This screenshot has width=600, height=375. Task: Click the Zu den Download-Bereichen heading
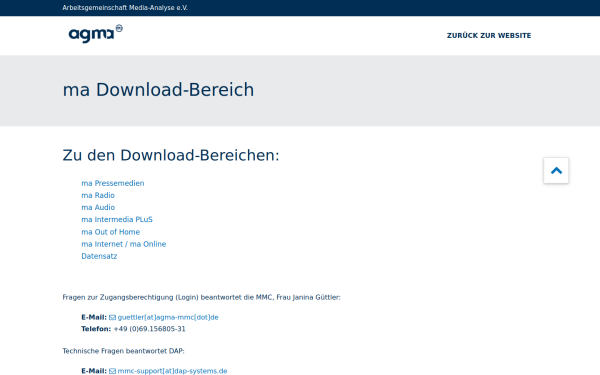pyautogui.click(x=171, y=155)
